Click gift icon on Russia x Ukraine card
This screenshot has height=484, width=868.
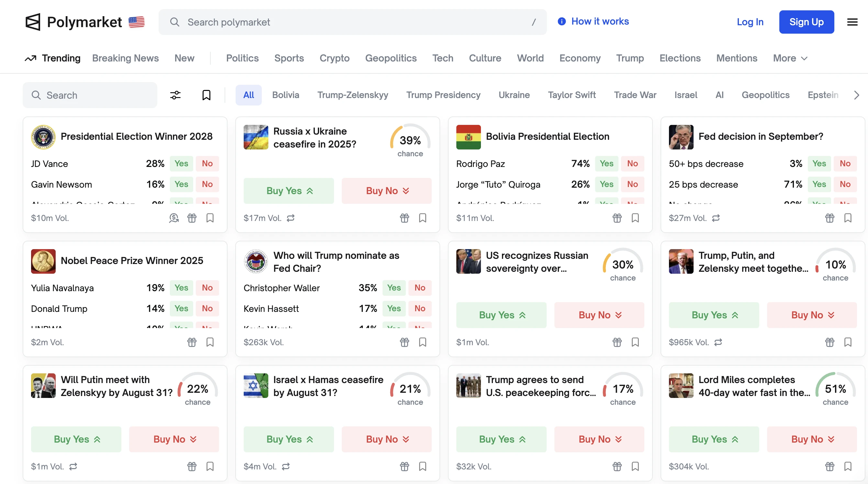click(404, 218)
